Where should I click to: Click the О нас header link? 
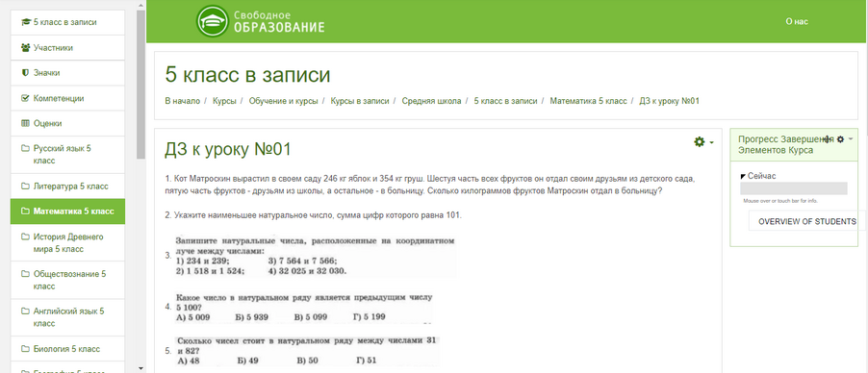point(797,21)
